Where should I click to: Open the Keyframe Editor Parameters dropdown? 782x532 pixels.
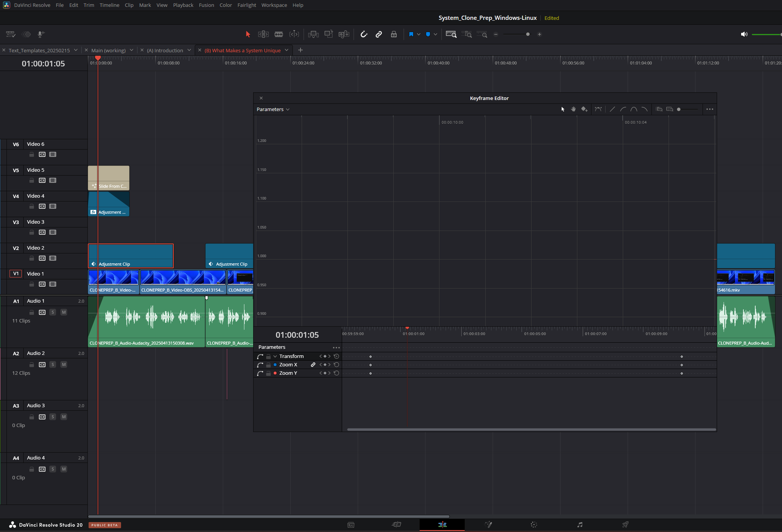[x=273, y=109]
